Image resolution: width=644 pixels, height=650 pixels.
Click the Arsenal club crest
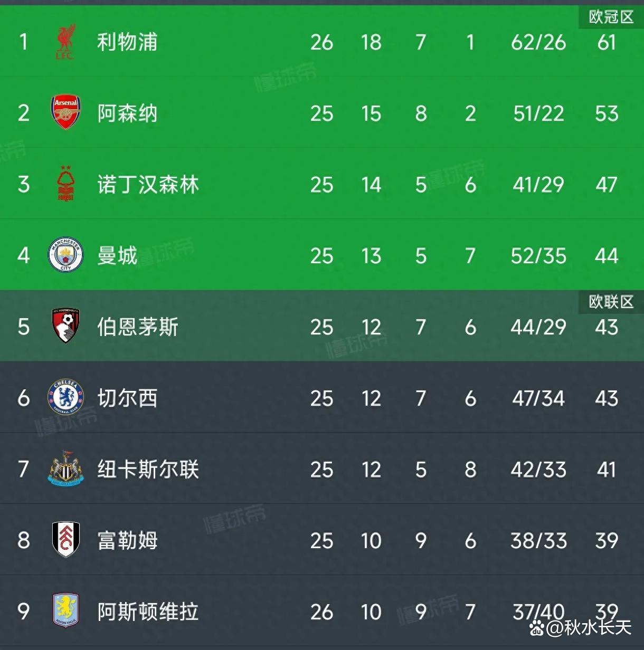pyautogui.click(x=65, y=112)
